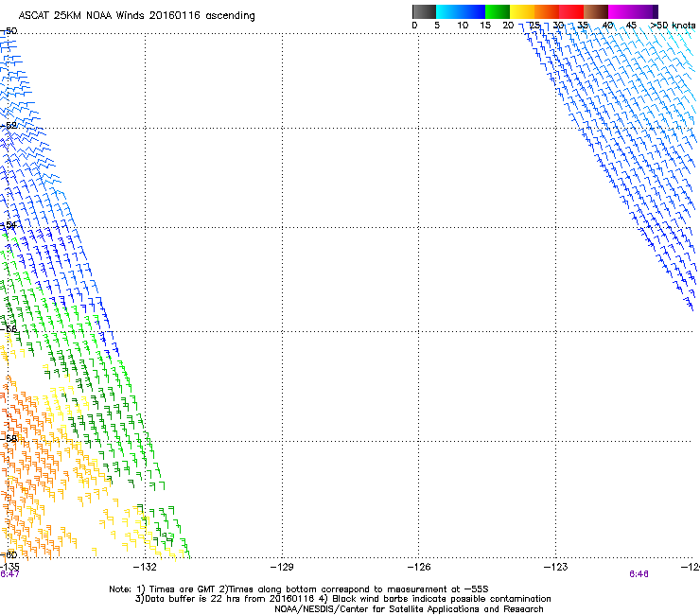Click the '-135' longitude axis label

[9, 567]
